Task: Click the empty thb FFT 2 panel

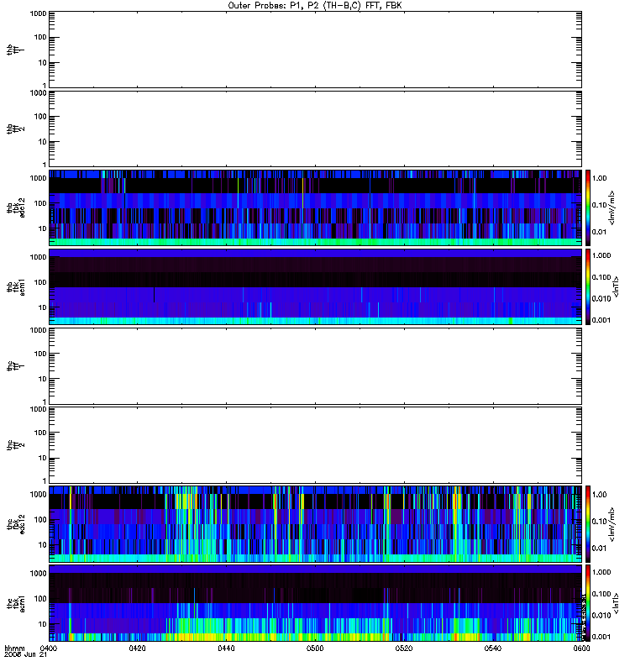Action: coord(314,128)
